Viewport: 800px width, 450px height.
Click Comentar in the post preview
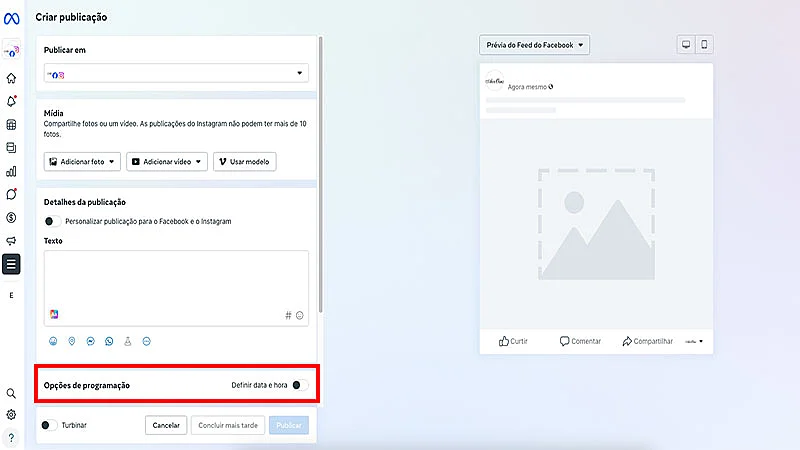580,341
